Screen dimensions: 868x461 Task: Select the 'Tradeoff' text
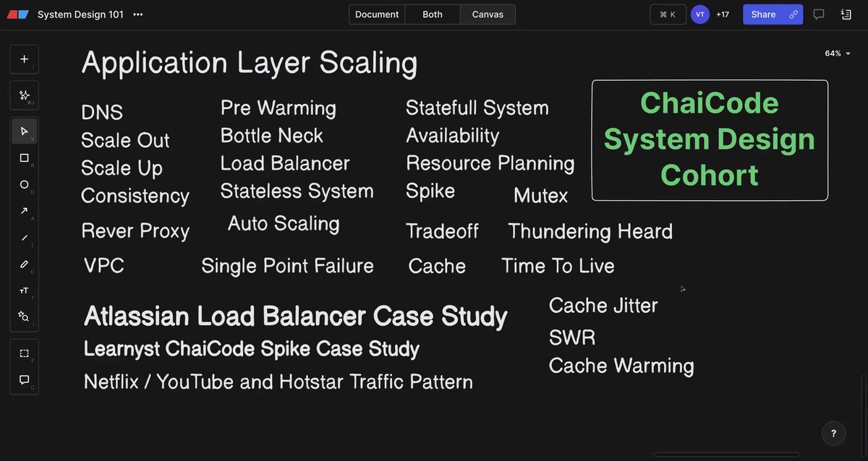coord(442,231)
